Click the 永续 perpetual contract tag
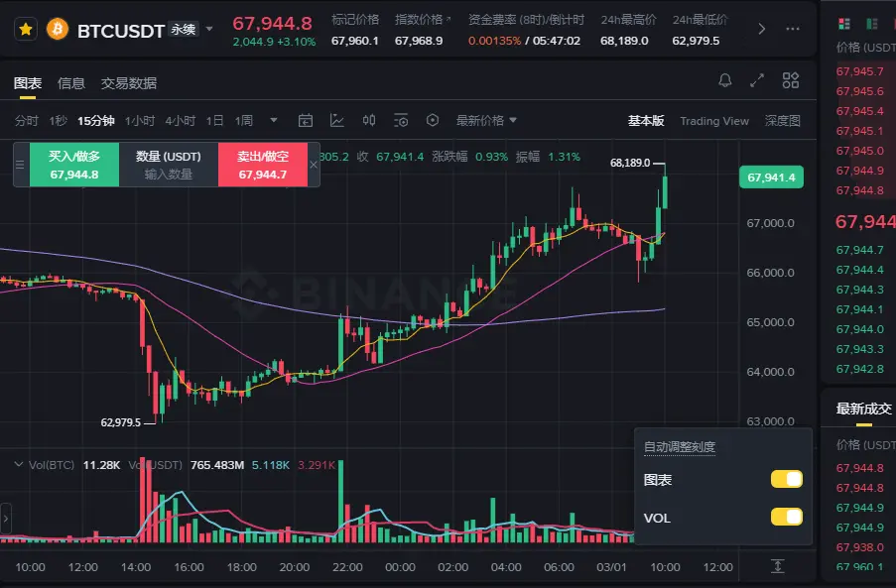This screenshot has width=896, height=588. [x=184, y=29]
